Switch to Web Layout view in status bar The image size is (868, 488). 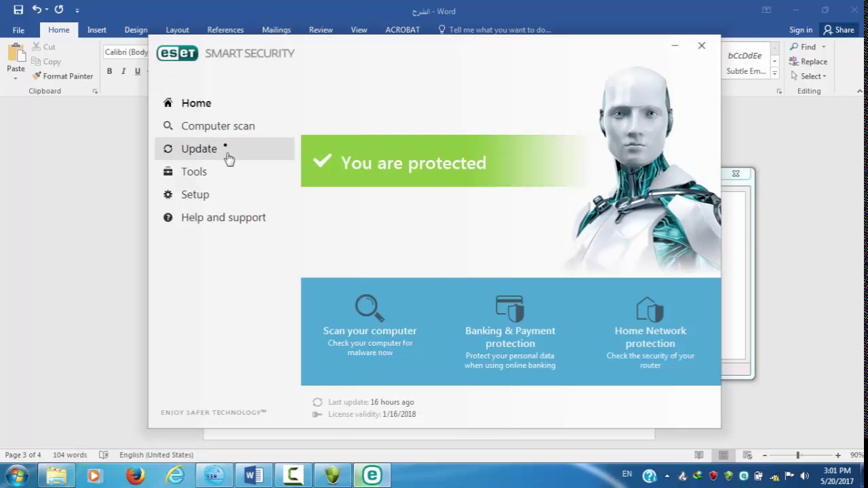pos(748,455)
